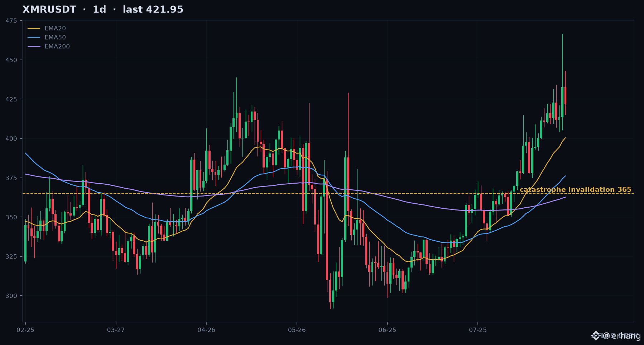Click the 07-25 date axis label
The height and width of the screenshot is (345, 644).
coord(478,330)
